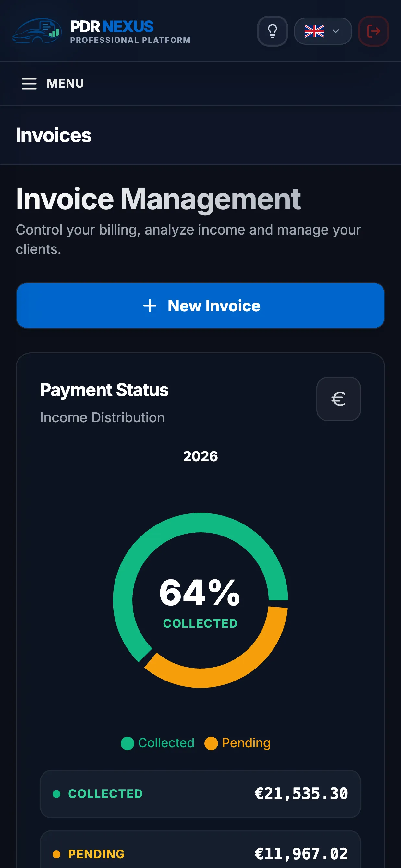Click the PDR NEXUS brand title
This screenshot has height=868, width=401.
[112, 27]
